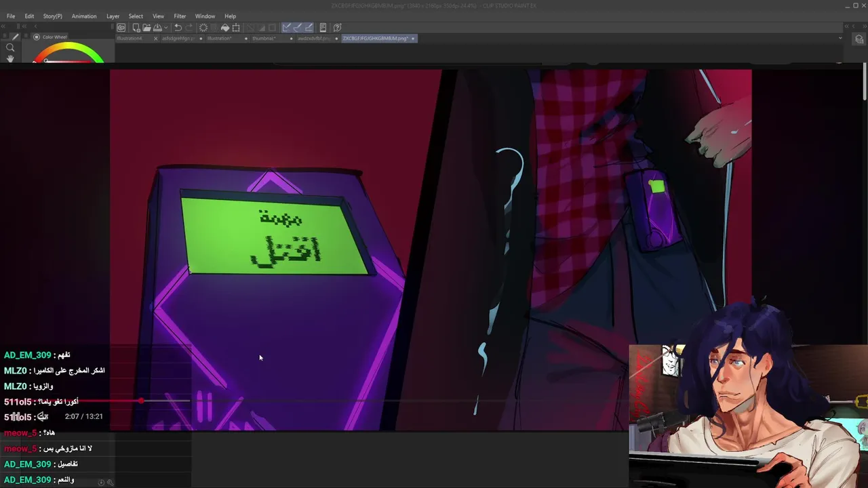Expand the save options dropdown arrow

pos(165,28)
